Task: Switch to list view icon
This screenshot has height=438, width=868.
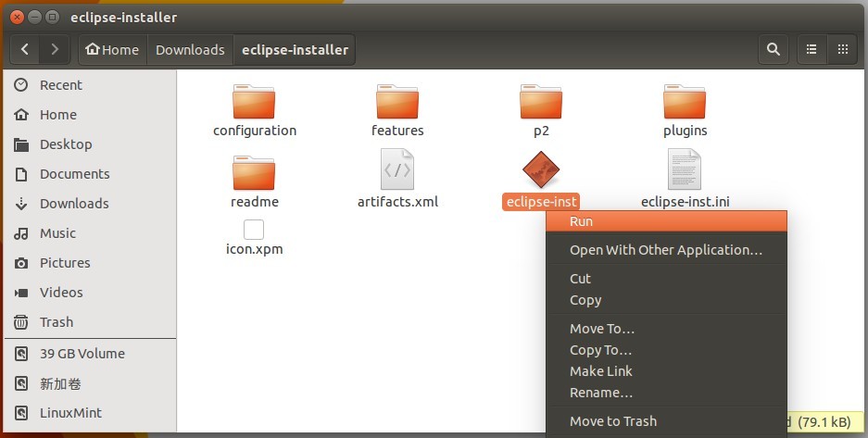Action: 811,50
